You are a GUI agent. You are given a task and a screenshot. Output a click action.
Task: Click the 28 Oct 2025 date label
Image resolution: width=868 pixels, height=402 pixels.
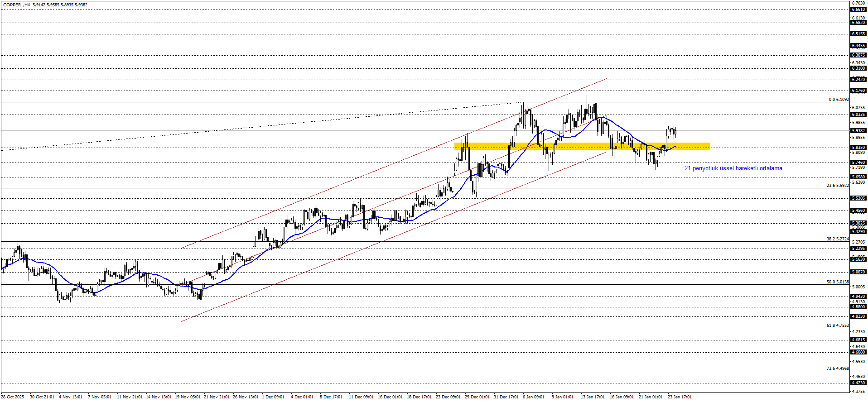[x=13, y=397]
